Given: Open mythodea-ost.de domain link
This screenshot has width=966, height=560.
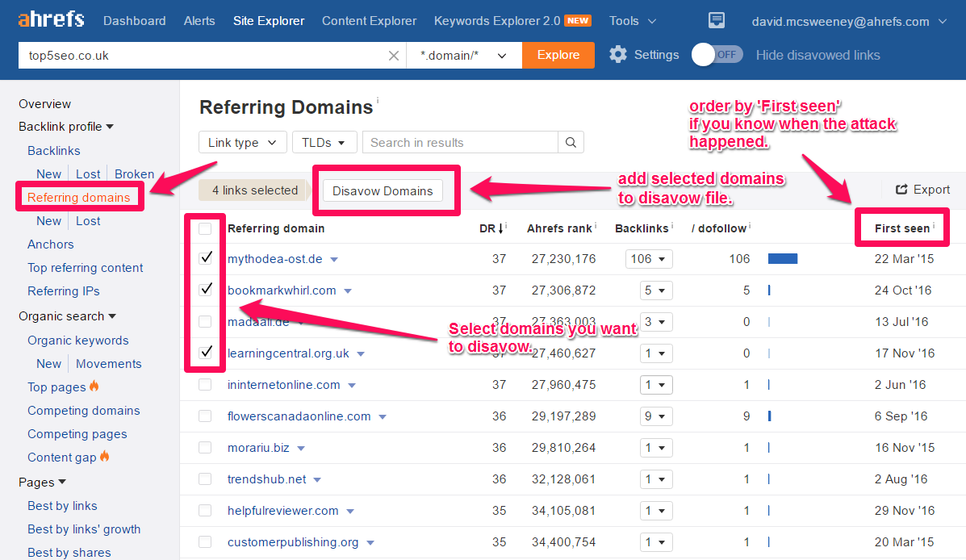Looking at the screenshot, I should click(x=274, y=259).
